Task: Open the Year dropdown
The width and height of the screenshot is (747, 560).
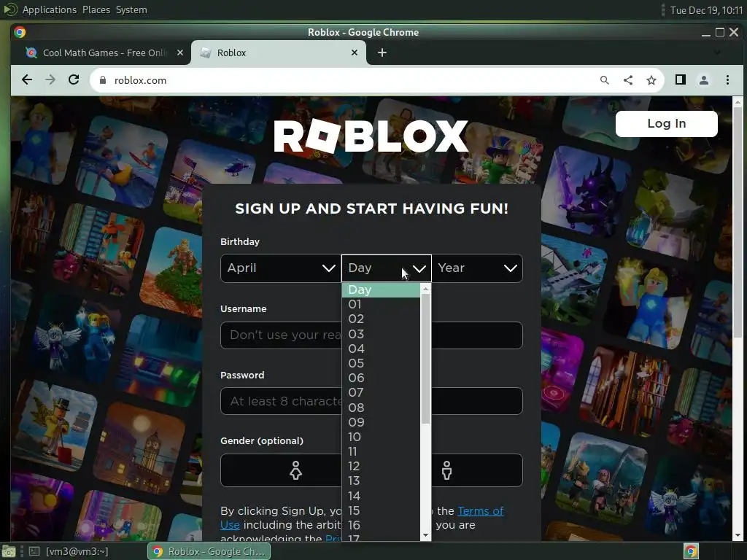Action: [x=477, y=268]
